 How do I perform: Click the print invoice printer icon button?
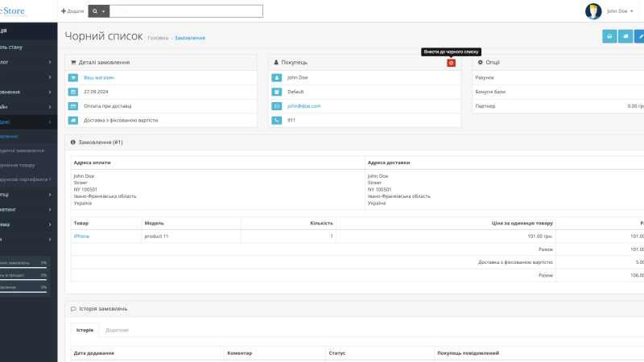(609, 36)
